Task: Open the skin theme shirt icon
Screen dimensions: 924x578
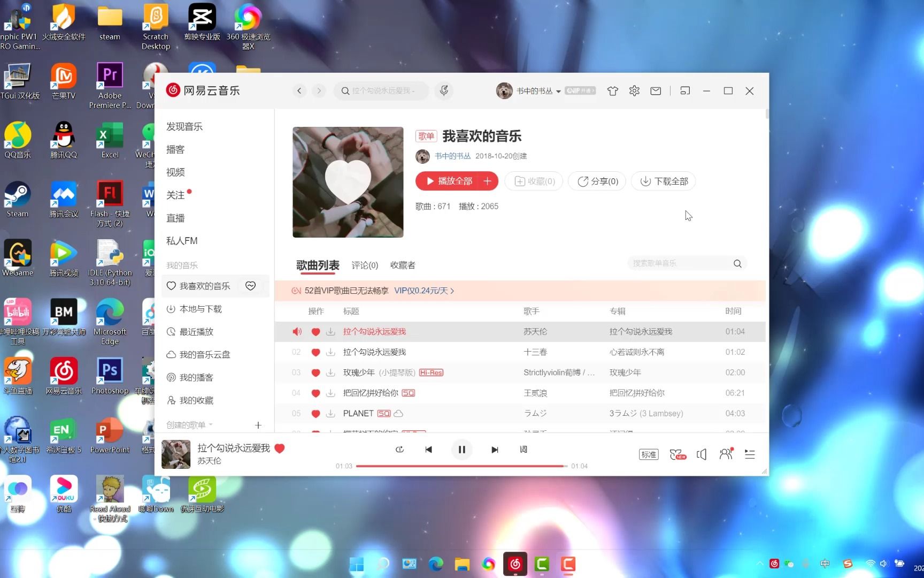Action: (613, 91)
